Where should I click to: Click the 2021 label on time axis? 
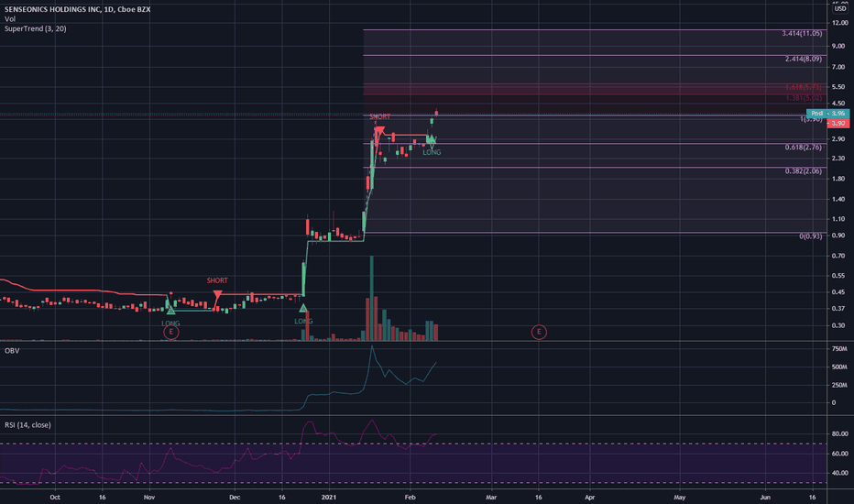[x=329, y=497]
